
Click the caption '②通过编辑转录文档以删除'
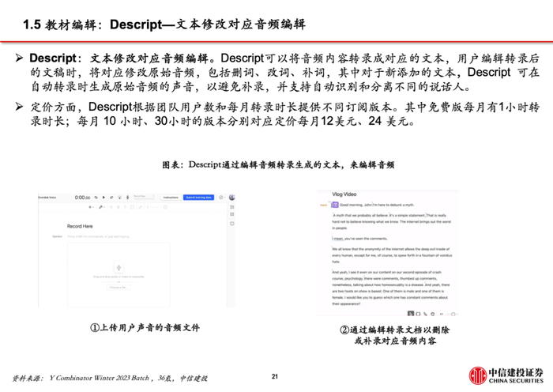pos(395,330)
